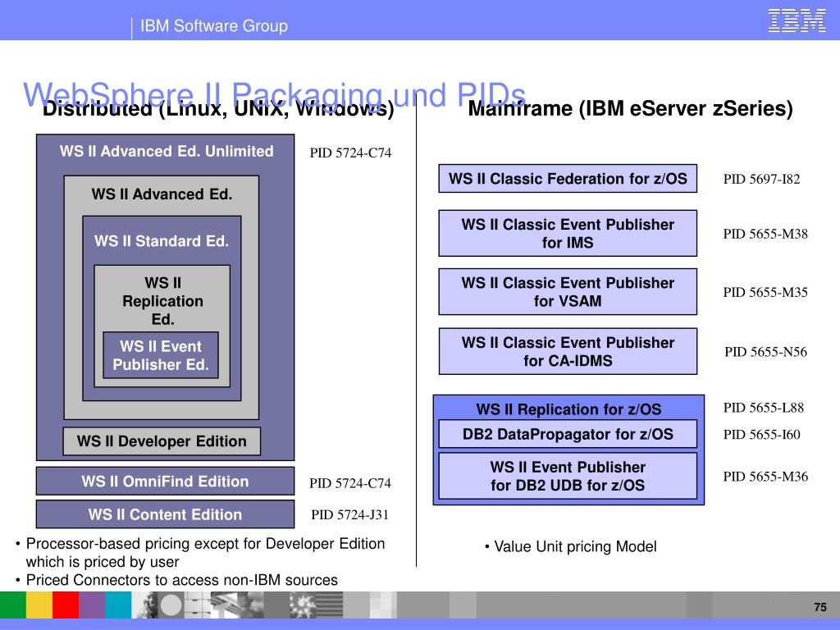Click the WS II Standard Ed. label

pos(162,241)
